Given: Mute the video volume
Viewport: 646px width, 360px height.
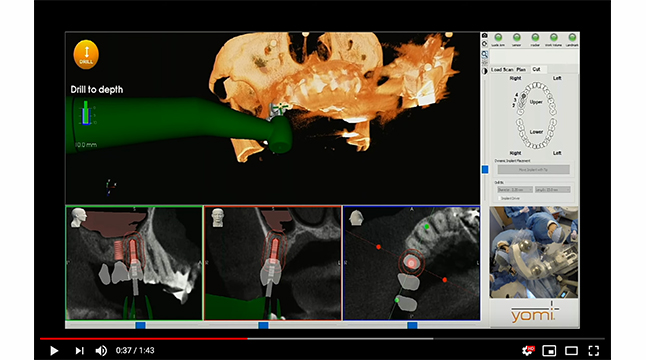Looking at the screenshot, I should click(x=101, y=351).
